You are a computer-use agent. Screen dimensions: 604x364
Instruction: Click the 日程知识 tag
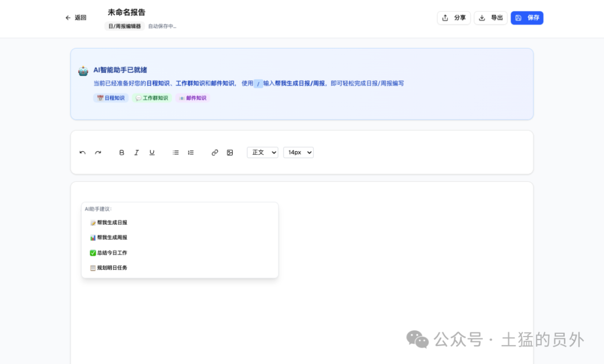tap(111, 98)
